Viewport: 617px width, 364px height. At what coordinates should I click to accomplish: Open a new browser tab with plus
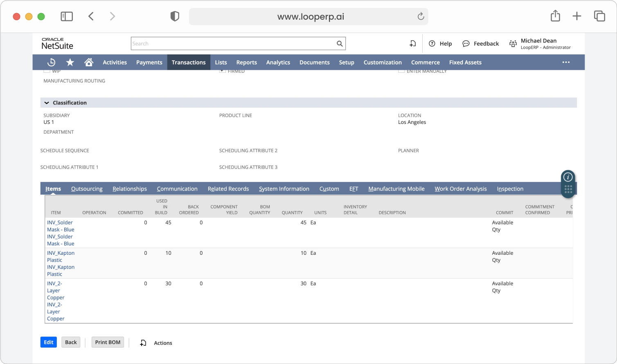click(x=577, y=16)
